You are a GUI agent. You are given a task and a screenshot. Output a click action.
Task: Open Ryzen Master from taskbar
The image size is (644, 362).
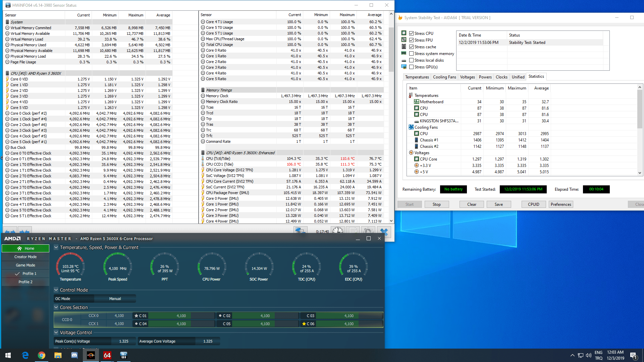91,355
